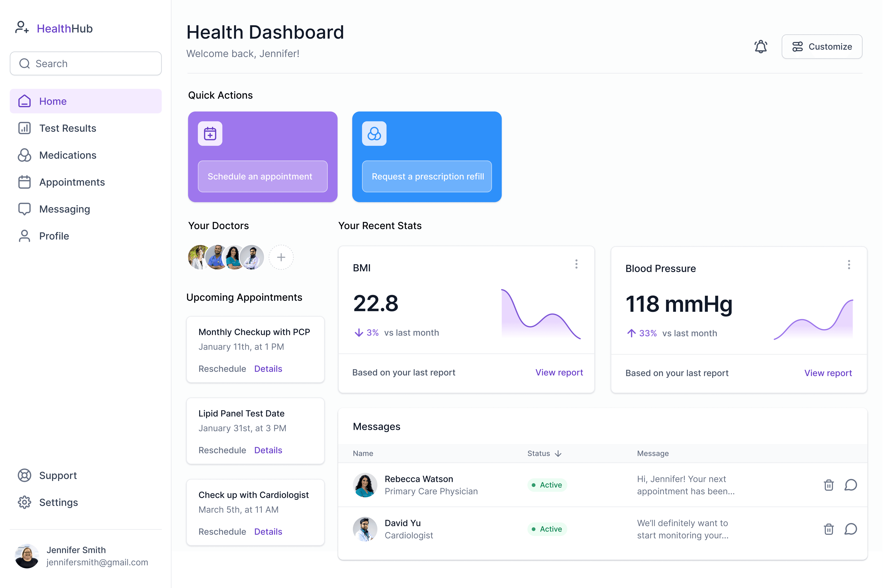View Details of Monthly Checkup with PCP
Viewport: 884px width, 588px height.
[x=268, y=369]
